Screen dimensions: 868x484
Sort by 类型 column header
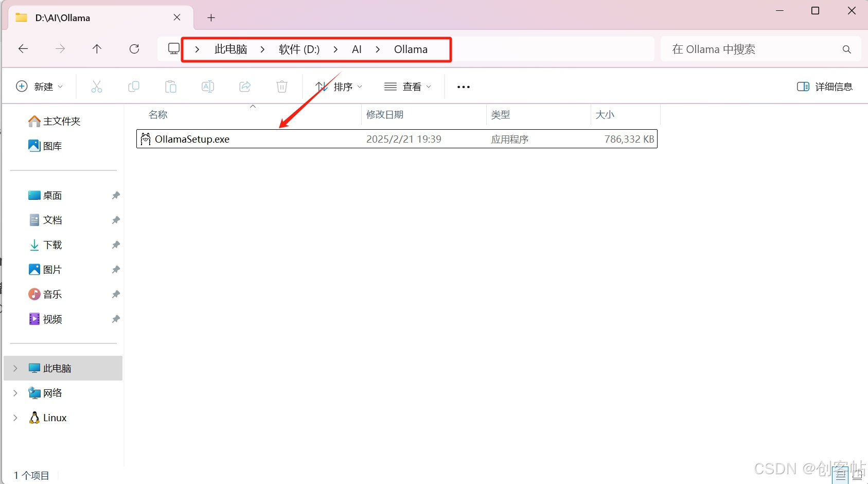click(500, 115)
